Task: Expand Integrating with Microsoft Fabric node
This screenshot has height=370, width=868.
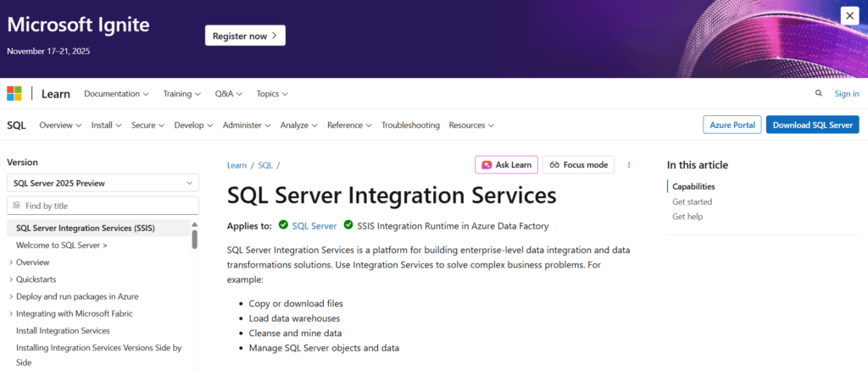Action: (71, 313)
